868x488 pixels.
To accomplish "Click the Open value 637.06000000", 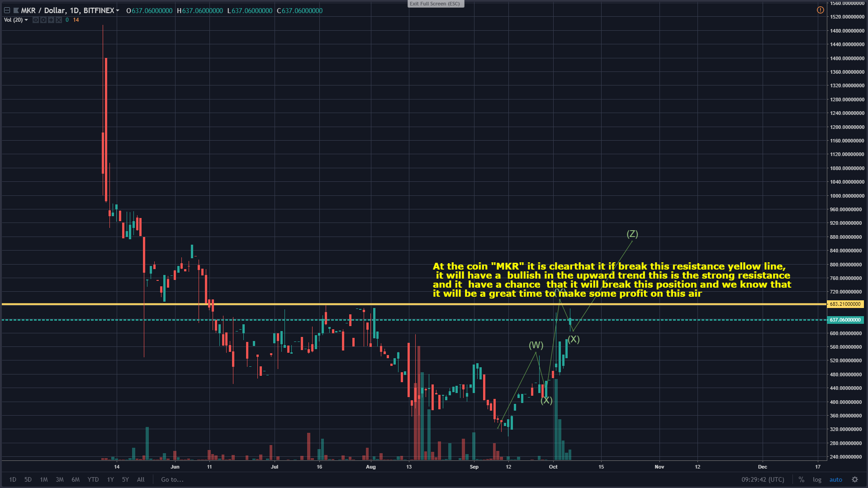I will pyautogui.click(x=152, y=10).
